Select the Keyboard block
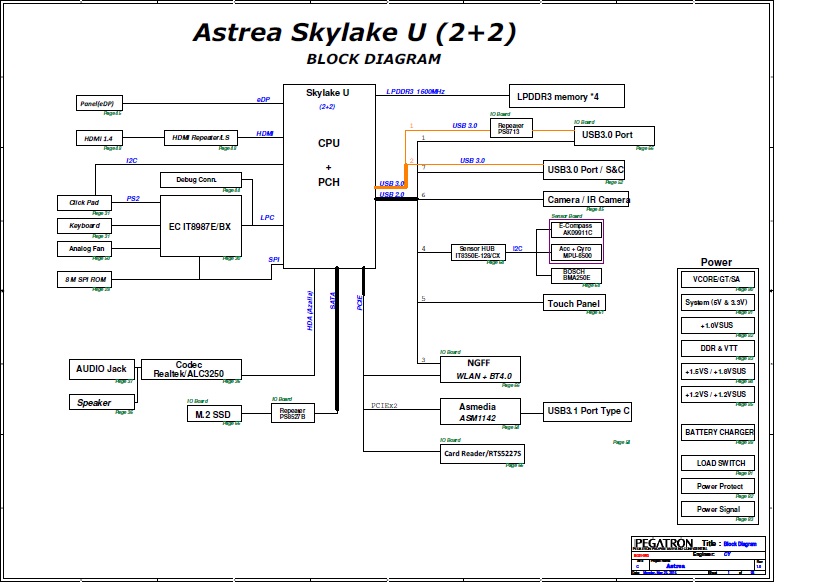This screenshot has width=829, height=585. tap(84, 226)
